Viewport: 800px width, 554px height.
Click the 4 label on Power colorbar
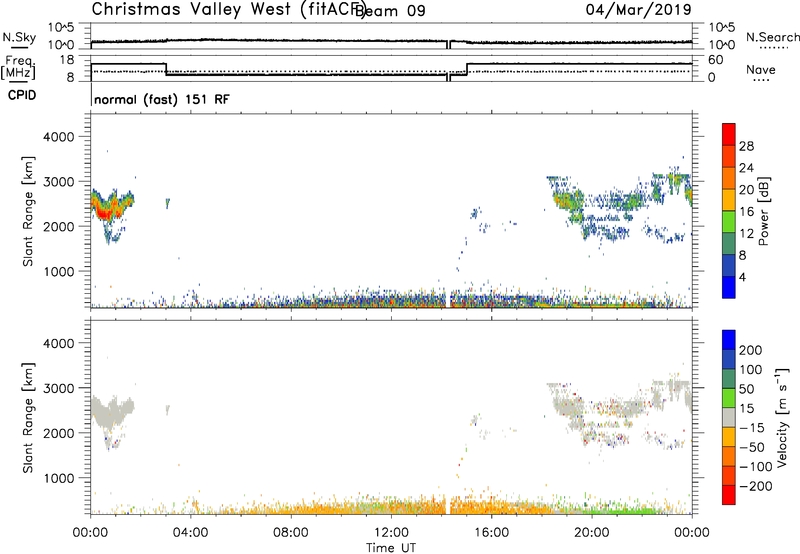(x=743, y=277)
